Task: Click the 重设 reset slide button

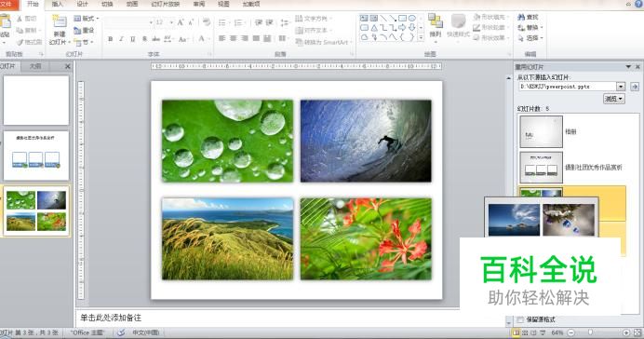Action: 84,31
